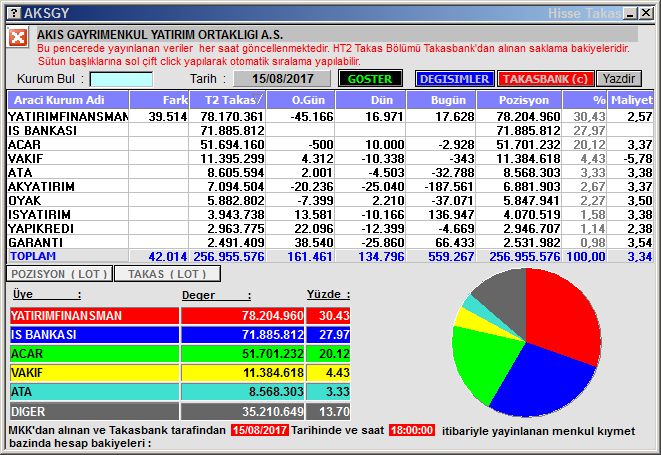
Task: Switch to TAKAS ( LOT ) tab
Action: [167, 274]
